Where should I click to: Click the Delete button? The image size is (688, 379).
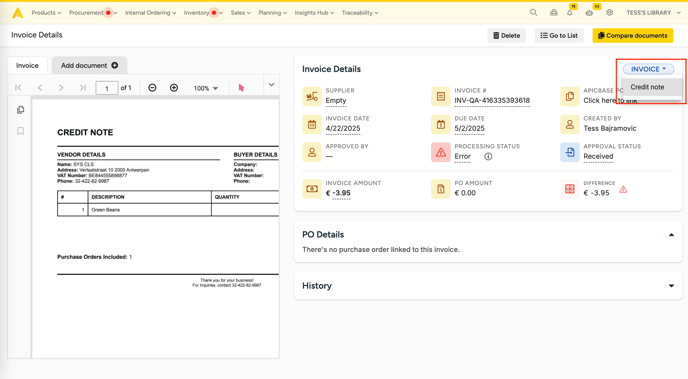point(506,36)
